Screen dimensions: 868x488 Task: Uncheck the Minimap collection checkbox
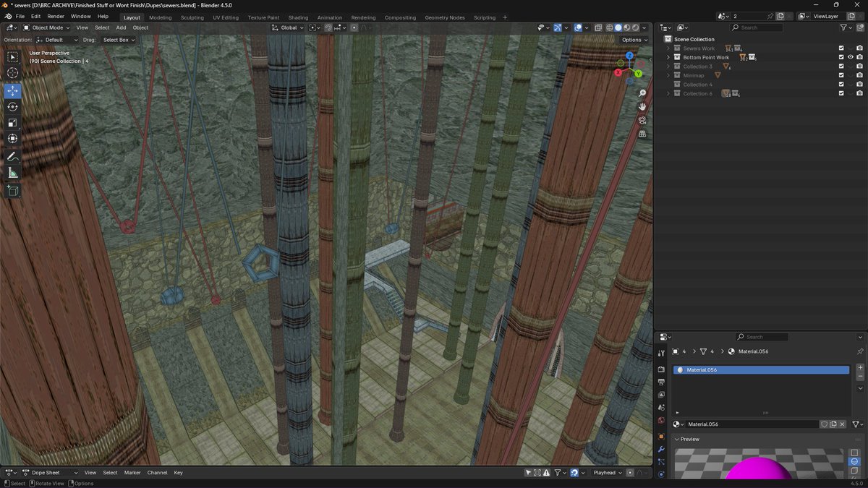(x=841, y=75)
